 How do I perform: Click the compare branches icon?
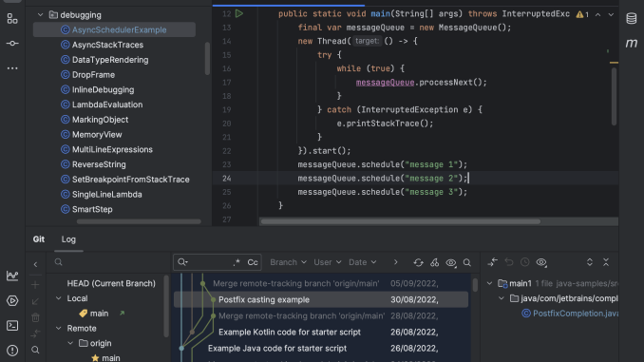pos(35,333)
